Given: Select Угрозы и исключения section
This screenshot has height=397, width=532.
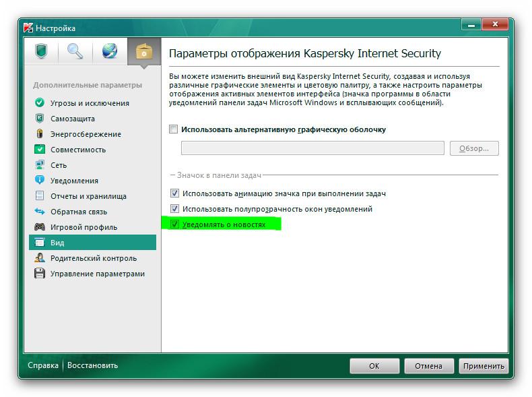Looking at the screenshot, I should 92,102.
